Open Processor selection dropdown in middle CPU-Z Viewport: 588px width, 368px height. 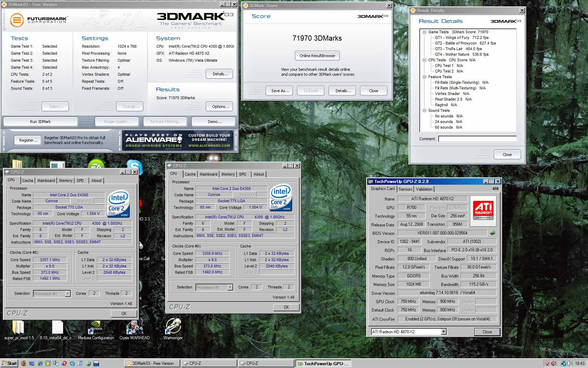[x=230, y=287]
